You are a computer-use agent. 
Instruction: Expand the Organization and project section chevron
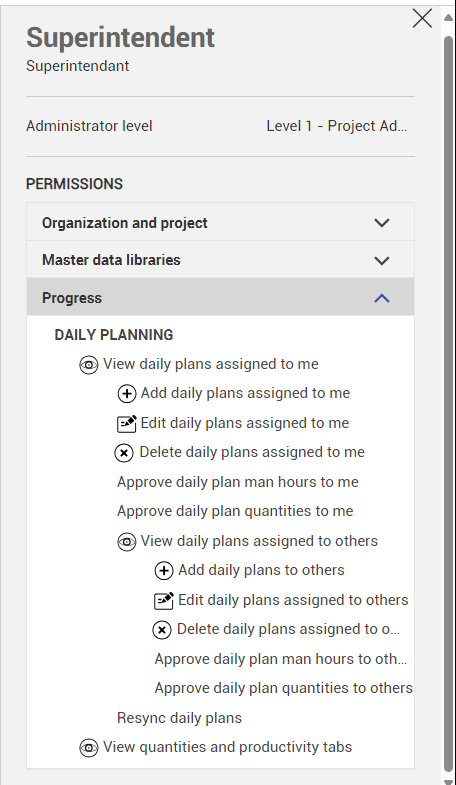[382, 223]
